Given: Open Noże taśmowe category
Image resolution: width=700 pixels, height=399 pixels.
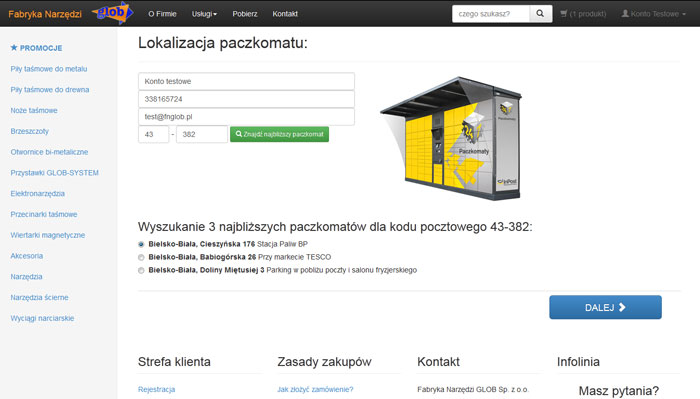Looking at the screenshot, I should 34,110.
